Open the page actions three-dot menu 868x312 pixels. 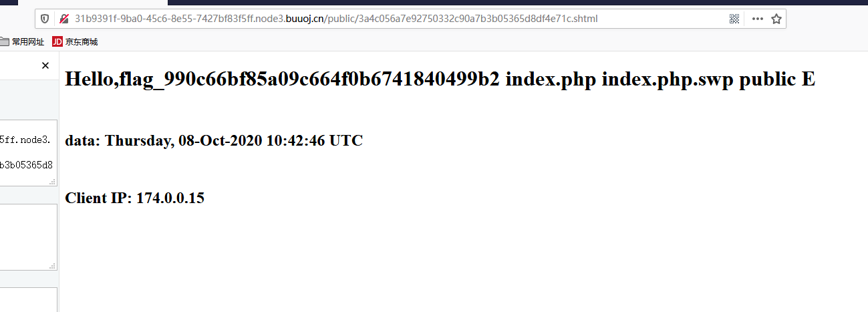[757, 19]
